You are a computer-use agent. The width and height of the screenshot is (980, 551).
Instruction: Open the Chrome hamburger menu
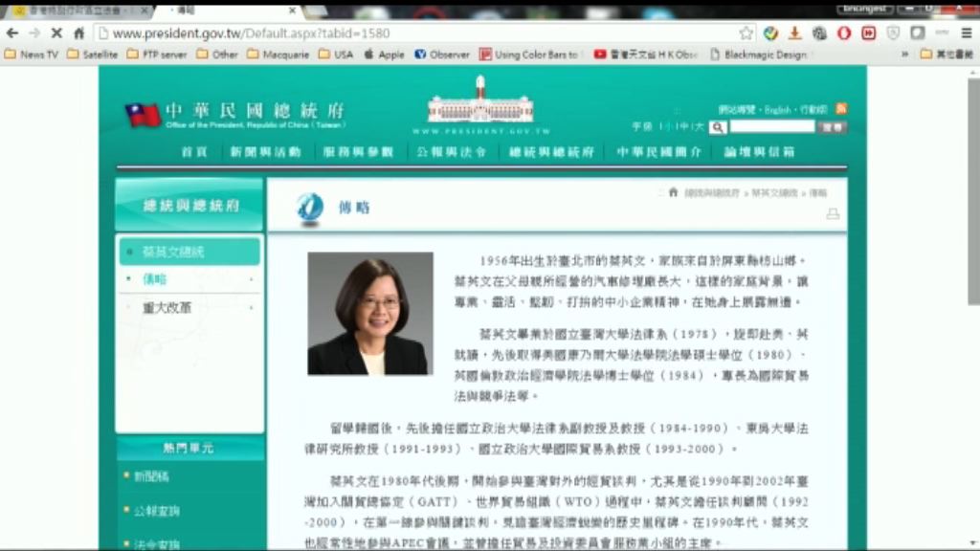(x=967, y=32)
